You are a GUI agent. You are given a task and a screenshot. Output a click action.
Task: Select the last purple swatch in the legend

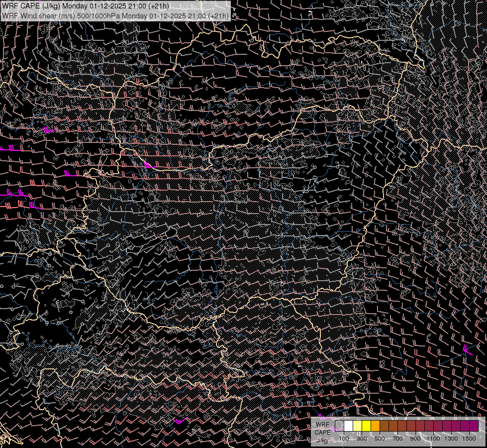tap(474, 426)
